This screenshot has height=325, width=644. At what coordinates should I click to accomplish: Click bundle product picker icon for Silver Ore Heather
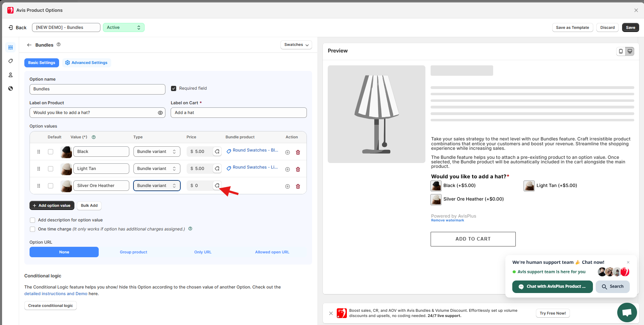pyautogui.click(x=217, y=186)
